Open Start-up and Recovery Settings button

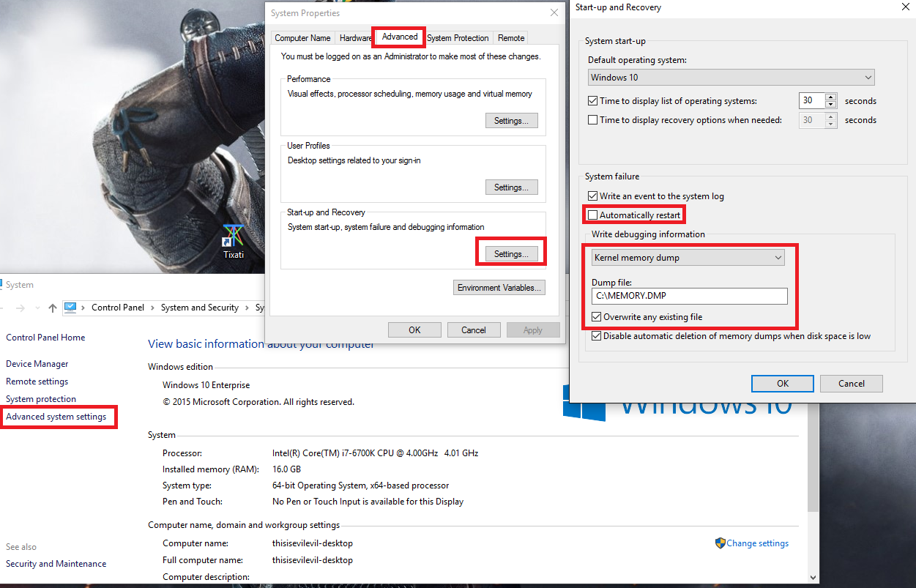pos(511,254)
